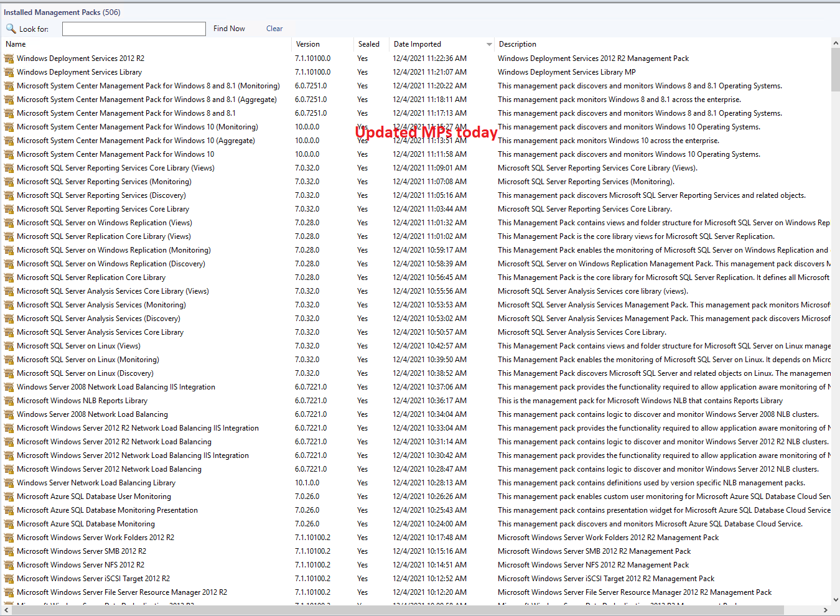Click the Look for text input field
The width and height of the screenshot is (840, 616).
(134, 29)
